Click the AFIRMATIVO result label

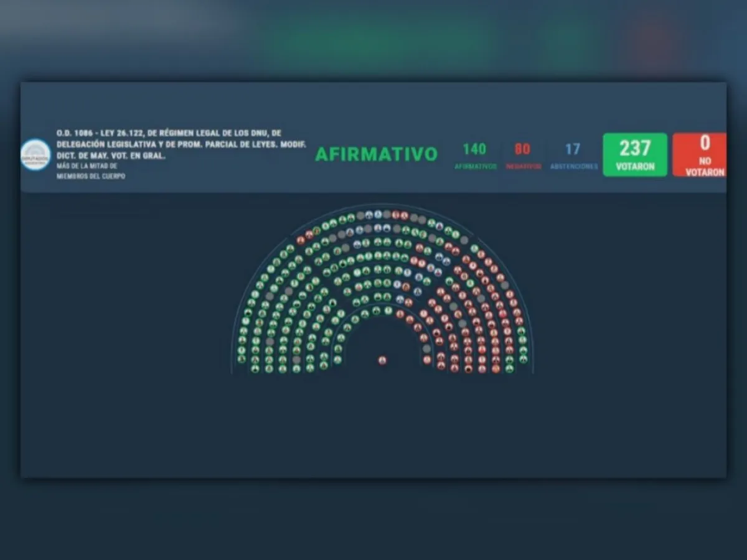tap(376, 154)
